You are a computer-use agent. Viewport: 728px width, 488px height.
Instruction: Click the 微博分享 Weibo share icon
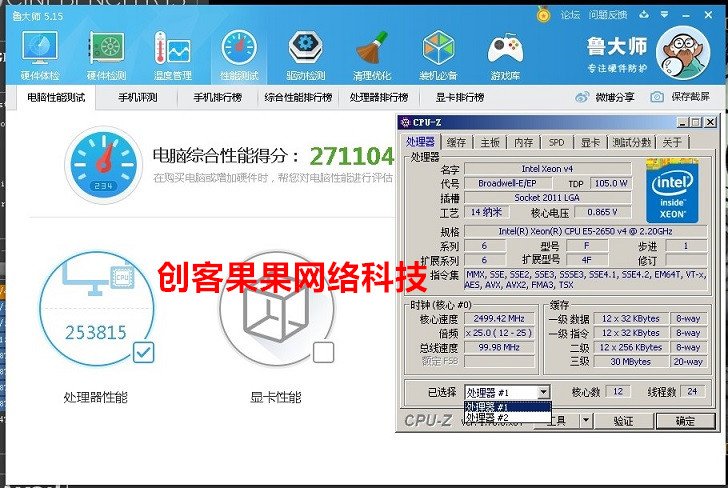582,97
